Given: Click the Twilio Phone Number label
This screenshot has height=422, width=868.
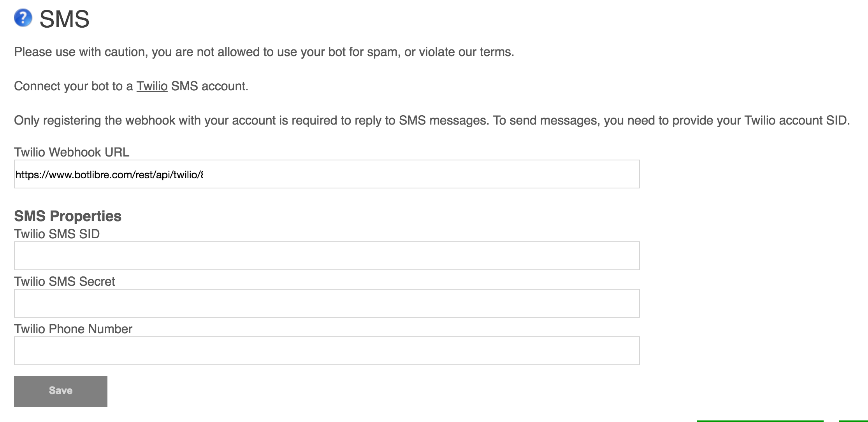Looking at the screenshot, I should [73, 329].
